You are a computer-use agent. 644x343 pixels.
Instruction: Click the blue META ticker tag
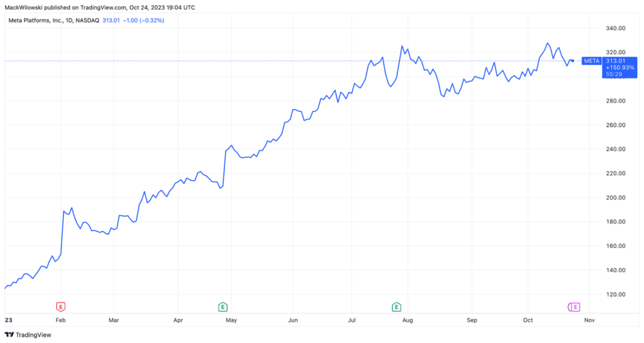[592, 61]
